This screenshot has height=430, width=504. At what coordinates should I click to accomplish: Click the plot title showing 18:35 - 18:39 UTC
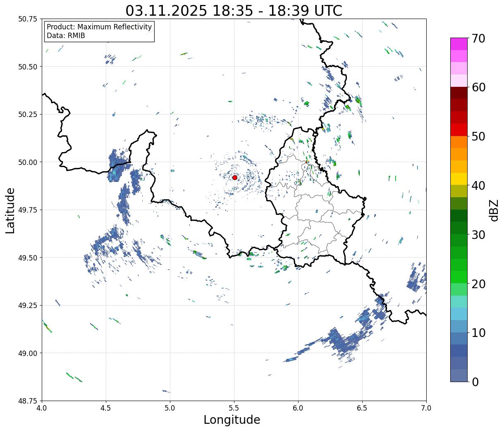point(234,10)
